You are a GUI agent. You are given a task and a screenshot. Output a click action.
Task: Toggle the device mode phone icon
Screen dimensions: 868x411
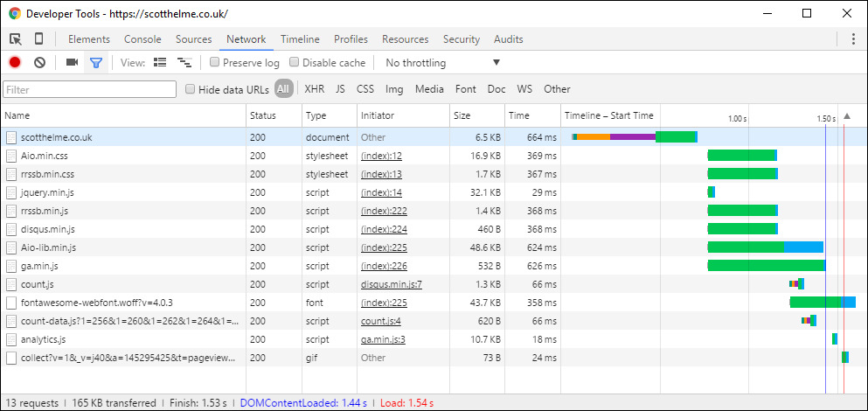point(39,39)
